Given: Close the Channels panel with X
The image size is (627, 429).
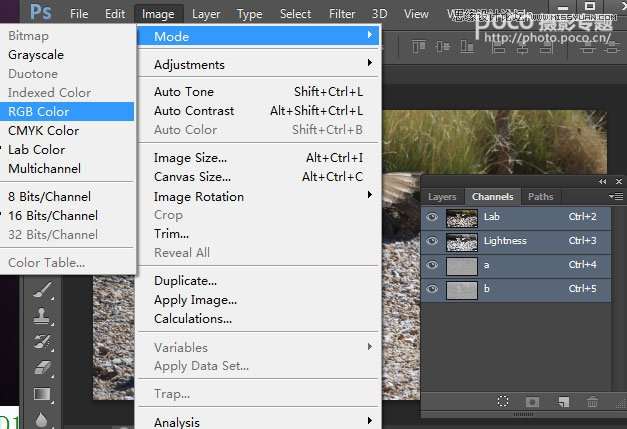Looking at the screenshot, I should coord(619,182).
